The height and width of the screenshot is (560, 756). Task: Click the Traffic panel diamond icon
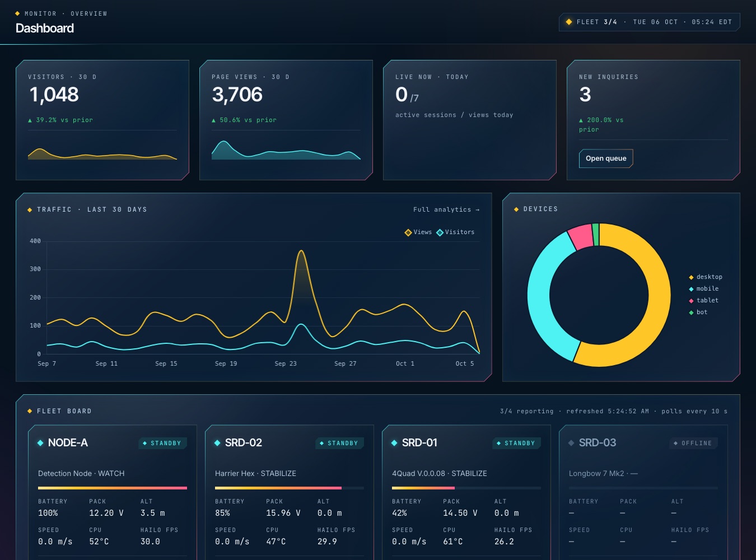coord(30,210)
